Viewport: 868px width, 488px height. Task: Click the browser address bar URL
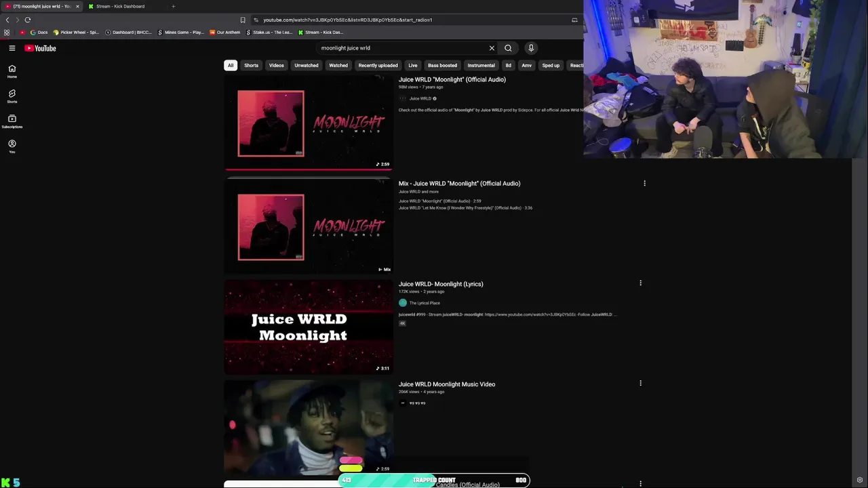tap(348, 20)
